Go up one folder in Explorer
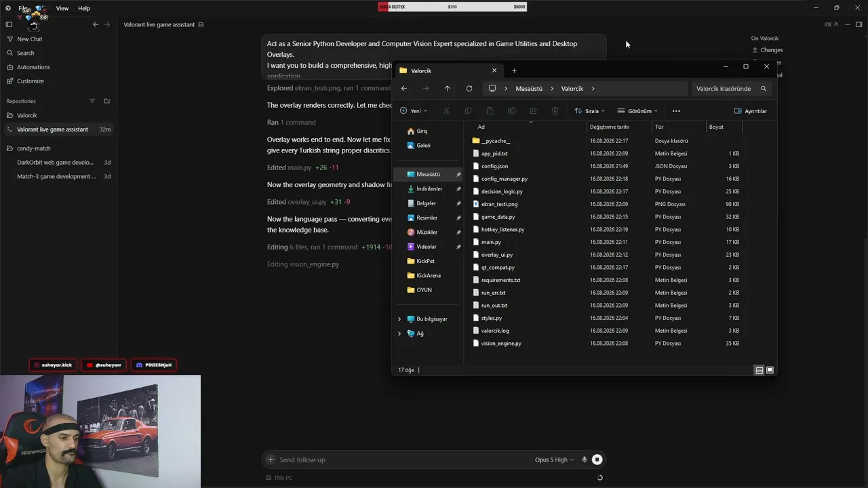 447,89
